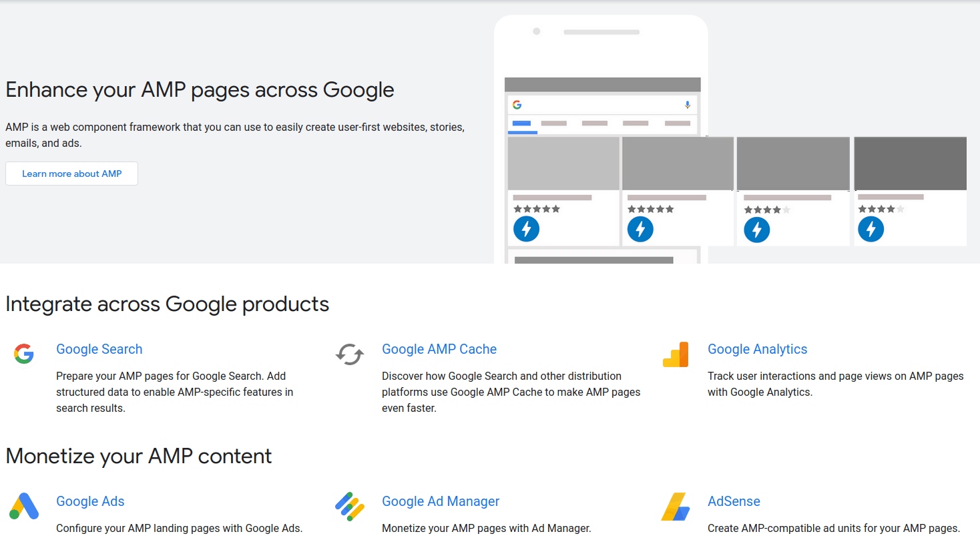The image size is (980, 560).
Task: Click the Google Search "G" icon
Action: pyautogui.click(x=24, y=354)
